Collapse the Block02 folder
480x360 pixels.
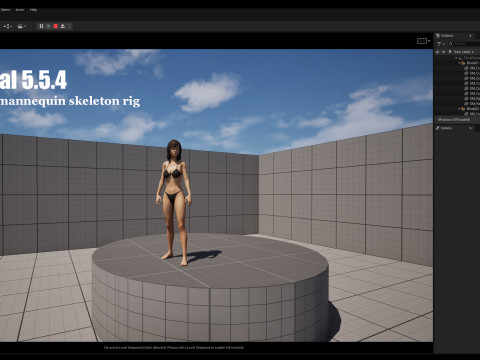[459, 109]
